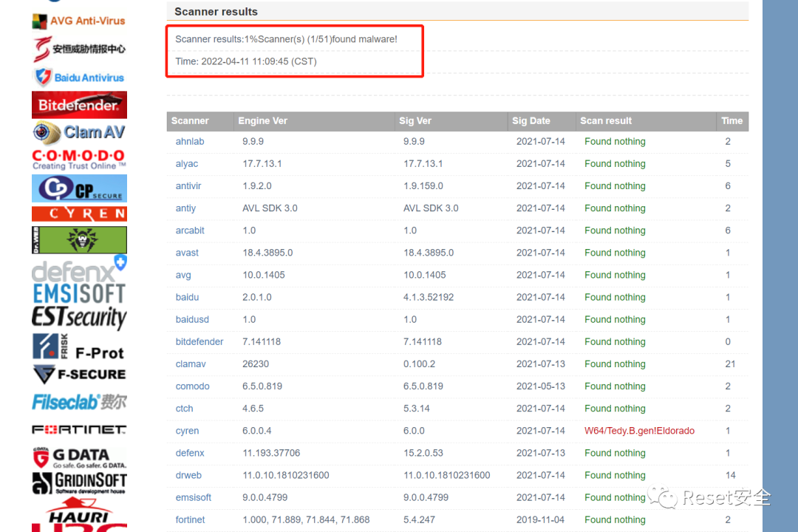This screenshot has width=798, height=532.
Task: Select scan time 21 in clamav row
Action: pos(730,364)
